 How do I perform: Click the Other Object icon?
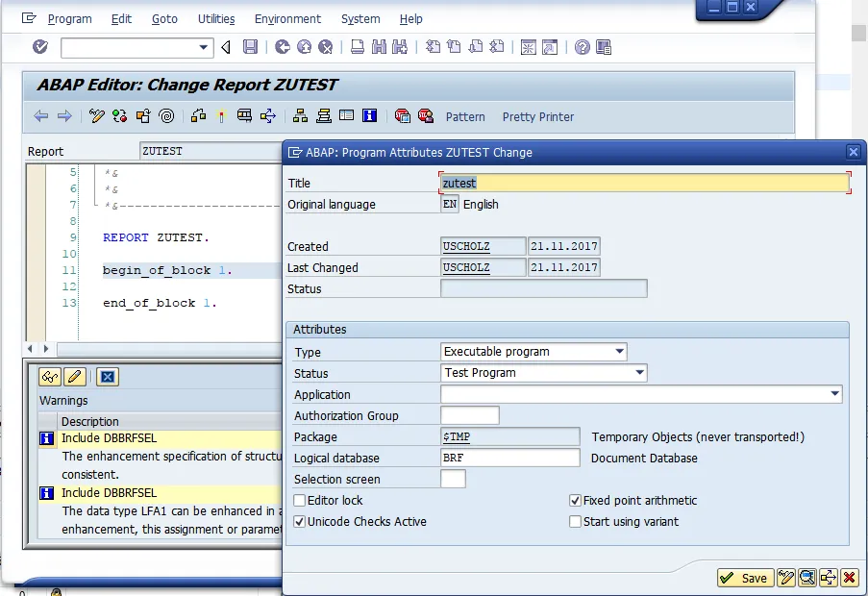pyautogui.click(x=143, y=115)
